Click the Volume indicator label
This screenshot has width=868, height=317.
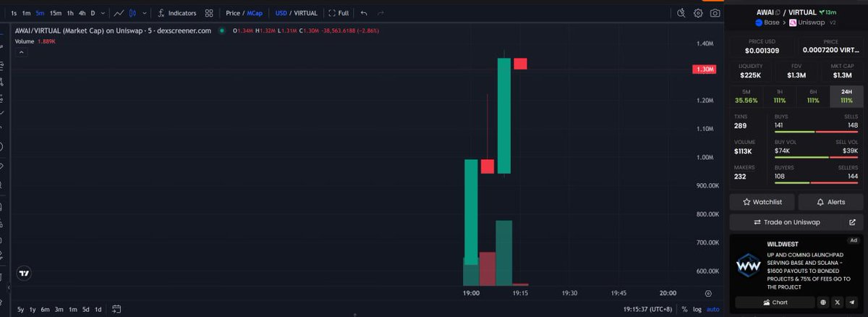coord(25,41)
